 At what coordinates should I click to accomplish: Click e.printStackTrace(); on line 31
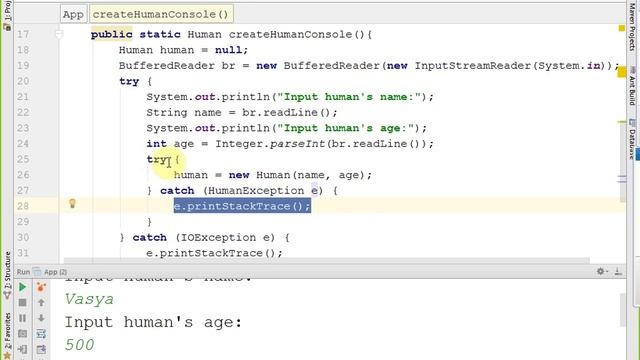(214, 253)
